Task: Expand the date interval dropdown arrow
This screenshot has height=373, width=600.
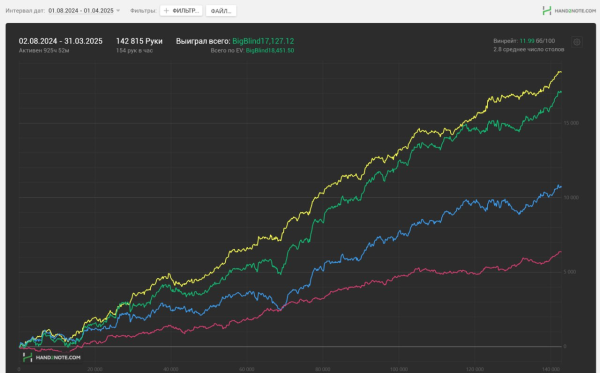Action: click(118, 11)
